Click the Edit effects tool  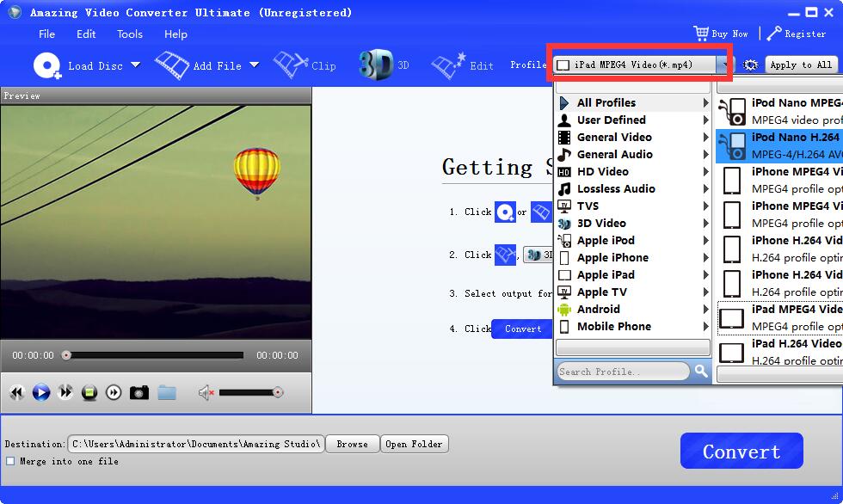[462, 65]
